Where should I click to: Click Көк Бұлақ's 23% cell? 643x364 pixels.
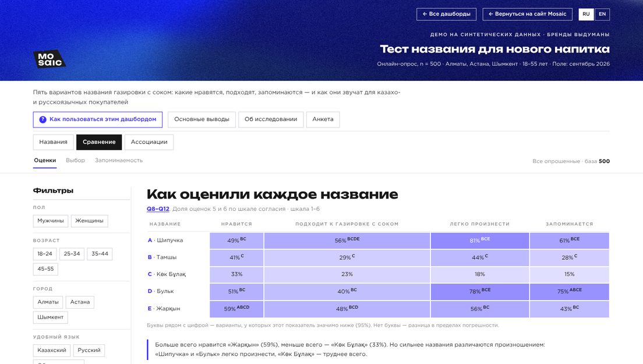pyautogui.click(x=347, y=274)
